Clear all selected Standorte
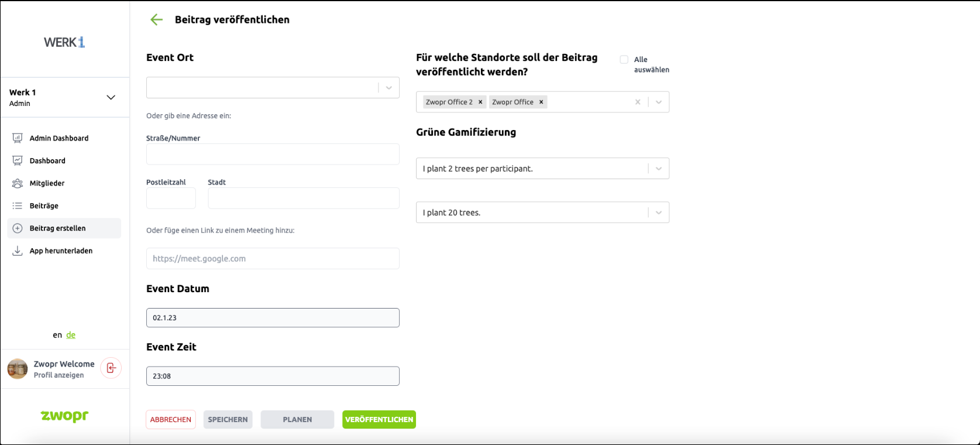Viewport: 980px width, 445px height. pyautogui.click(x=638, y=102)
